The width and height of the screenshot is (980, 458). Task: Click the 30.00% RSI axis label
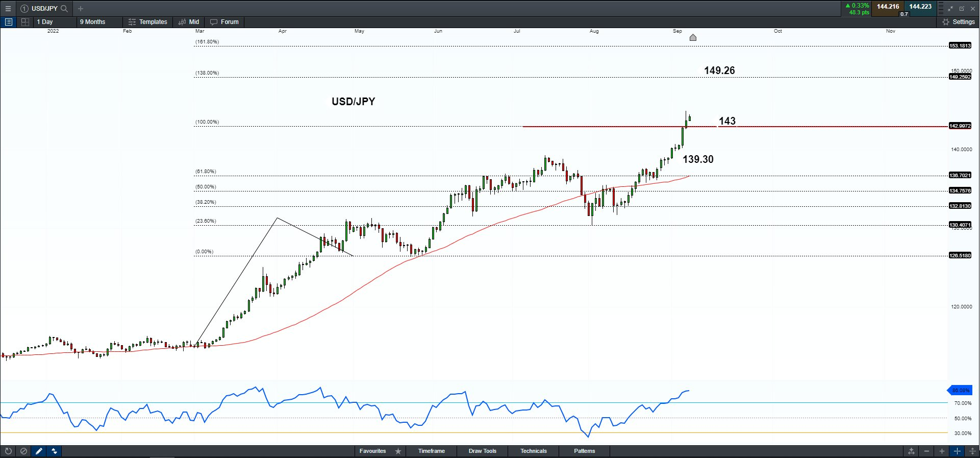(x=963, y=433)
